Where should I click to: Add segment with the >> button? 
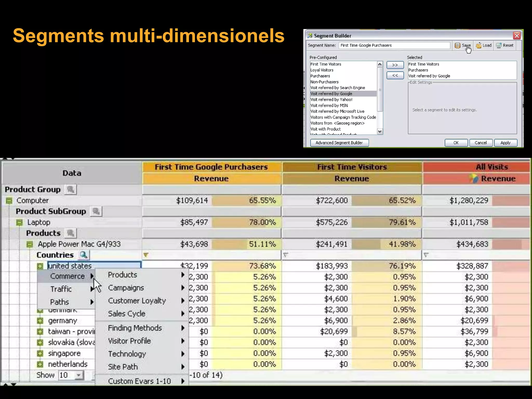395,65
